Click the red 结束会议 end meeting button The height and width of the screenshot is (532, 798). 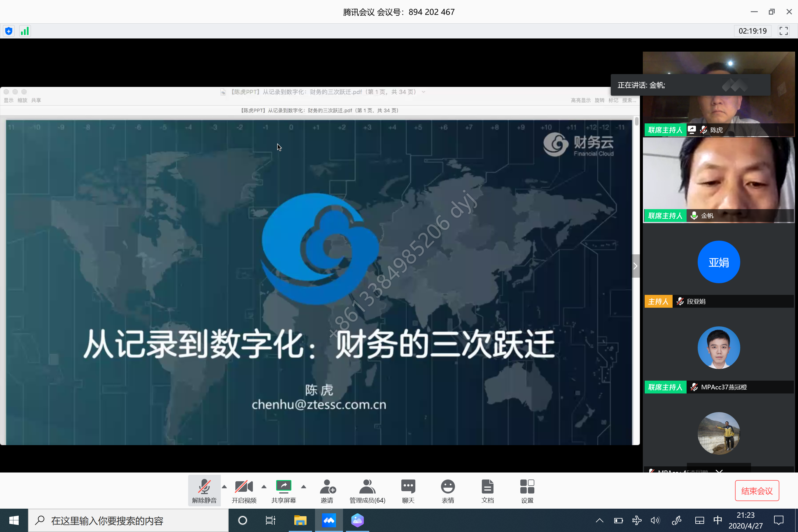point(757,491)
